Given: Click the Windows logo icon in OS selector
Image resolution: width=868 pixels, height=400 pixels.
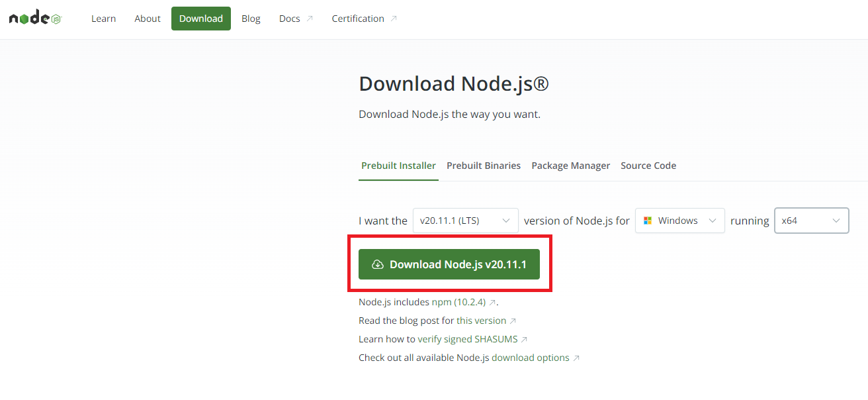Looking at the screenshot, I should click(x=648, y=221).
